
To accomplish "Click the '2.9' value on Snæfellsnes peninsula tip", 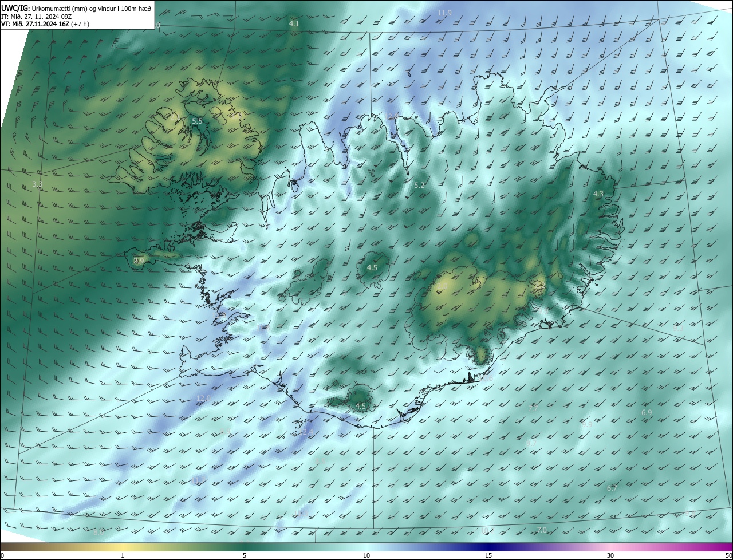I will [x=139, y=261].
